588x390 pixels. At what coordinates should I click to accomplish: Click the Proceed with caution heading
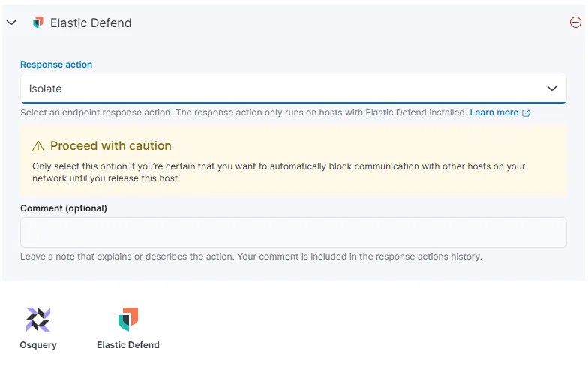[x=111, y=146]
